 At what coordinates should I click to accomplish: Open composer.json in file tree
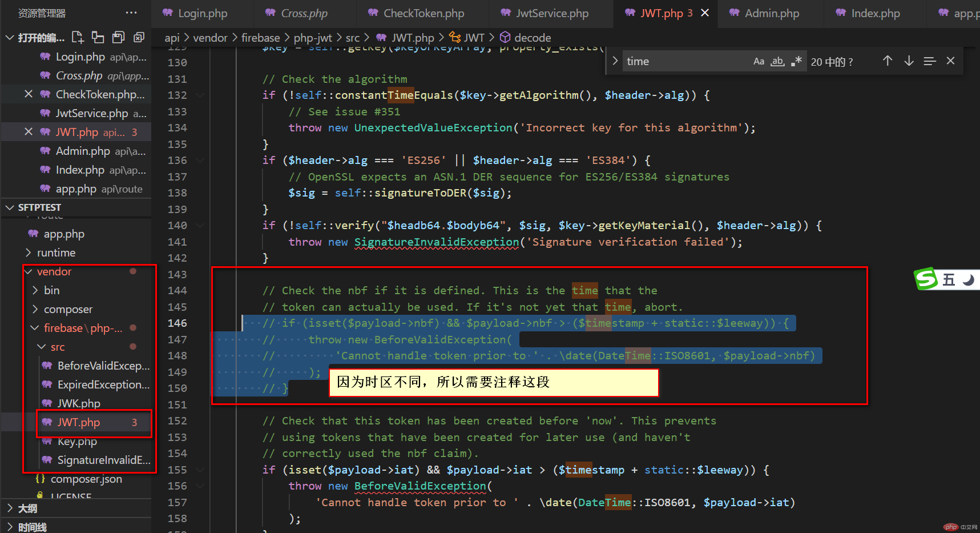coord(86,479)
